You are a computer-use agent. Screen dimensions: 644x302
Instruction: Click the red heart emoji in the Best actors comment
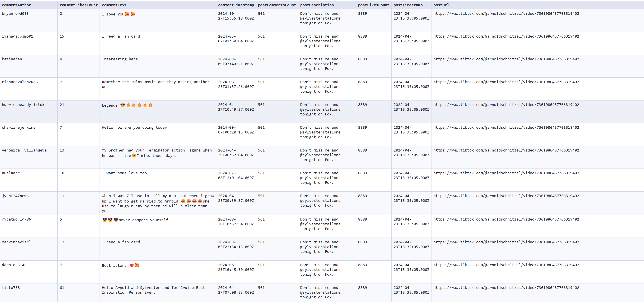(x=131, y=265)
